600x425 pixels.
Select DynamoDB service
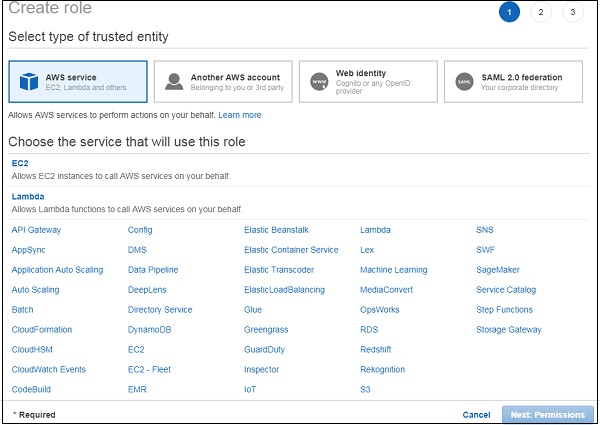[x=149, y=330]
